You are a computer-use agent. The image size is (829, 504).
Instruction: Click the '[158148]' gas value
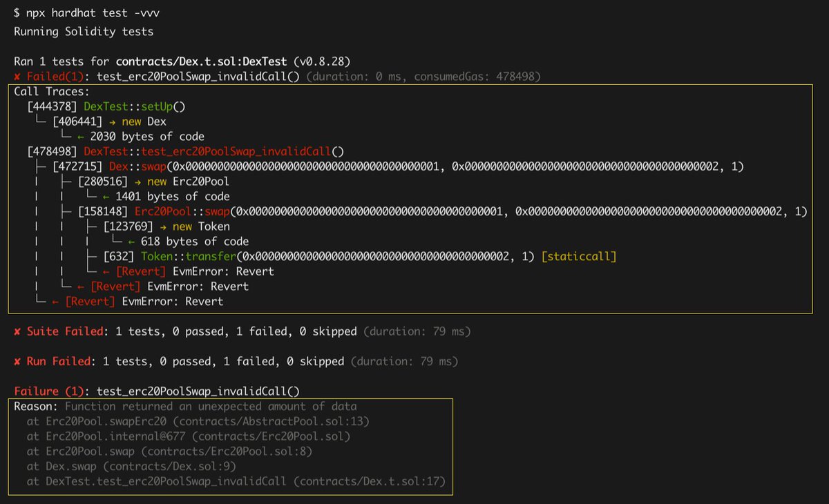(103, 211)
